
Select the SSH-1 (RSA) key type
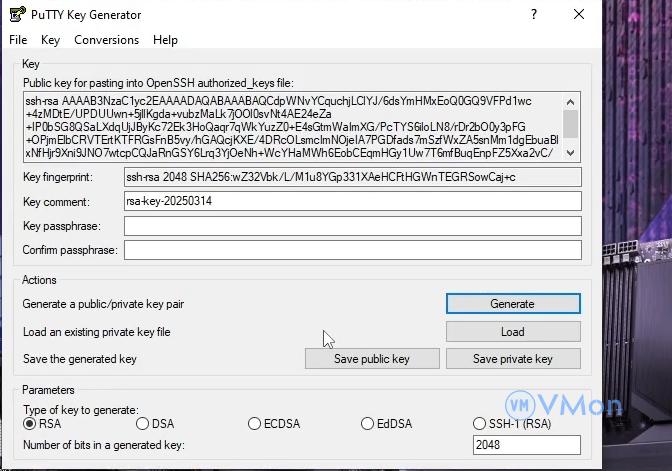click(x=480, y=424)
